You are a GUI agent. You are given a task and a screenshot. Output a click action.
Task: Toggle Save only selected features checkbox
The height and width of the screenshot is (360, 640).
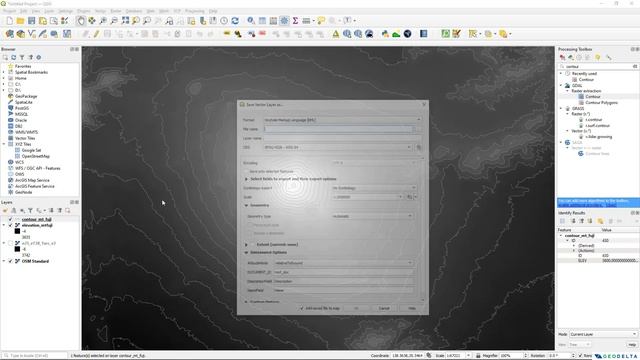point(246,171)
